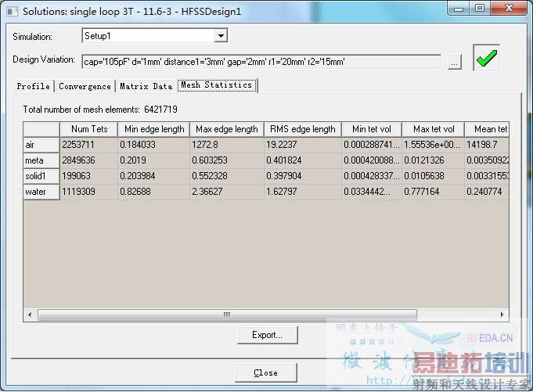Click the cell with value 2849636
Screen dimensions: 533x392
[88, 160]
